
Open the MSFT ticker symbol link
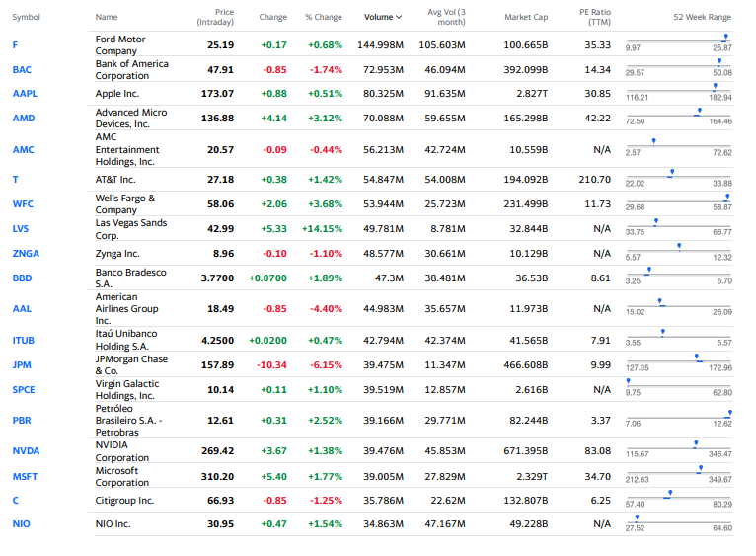pyautogui.click(x=25, y=476)
